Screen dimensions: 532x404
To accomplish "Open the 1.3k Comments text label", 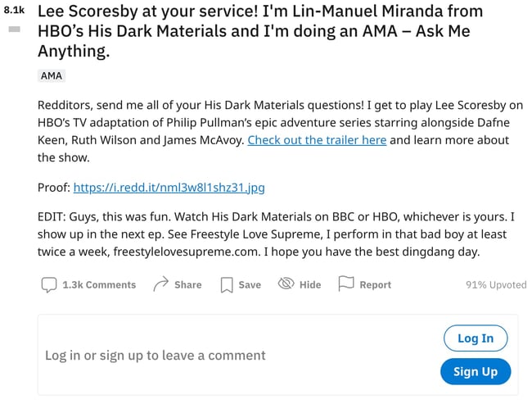I will coord(99,284).
